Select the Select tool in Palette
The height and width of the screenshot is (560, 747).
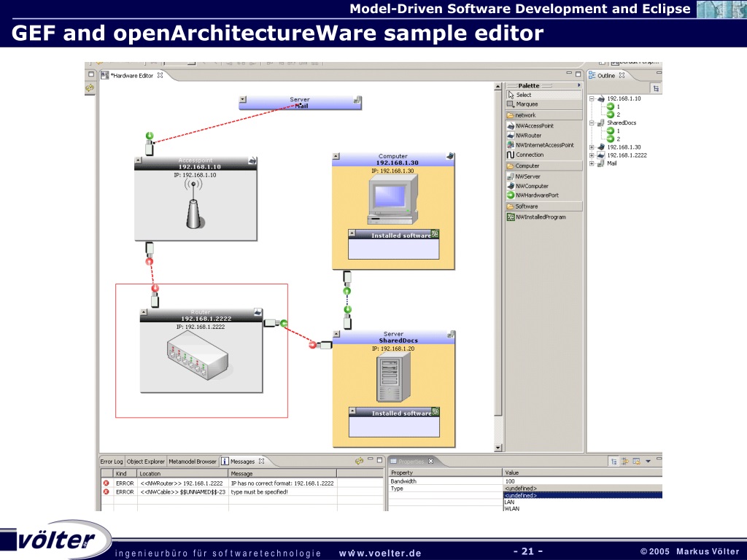point(543,95)
